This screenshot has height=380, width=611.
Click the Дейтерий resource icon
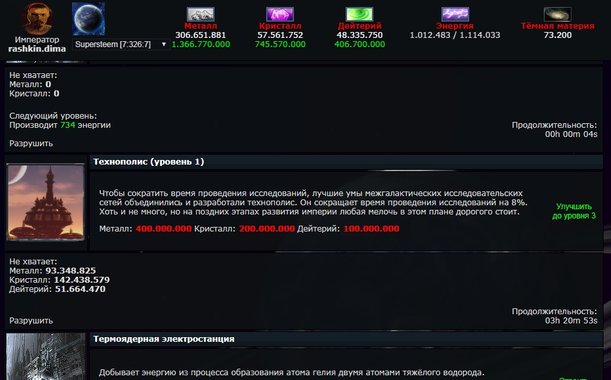coord(359,14)
